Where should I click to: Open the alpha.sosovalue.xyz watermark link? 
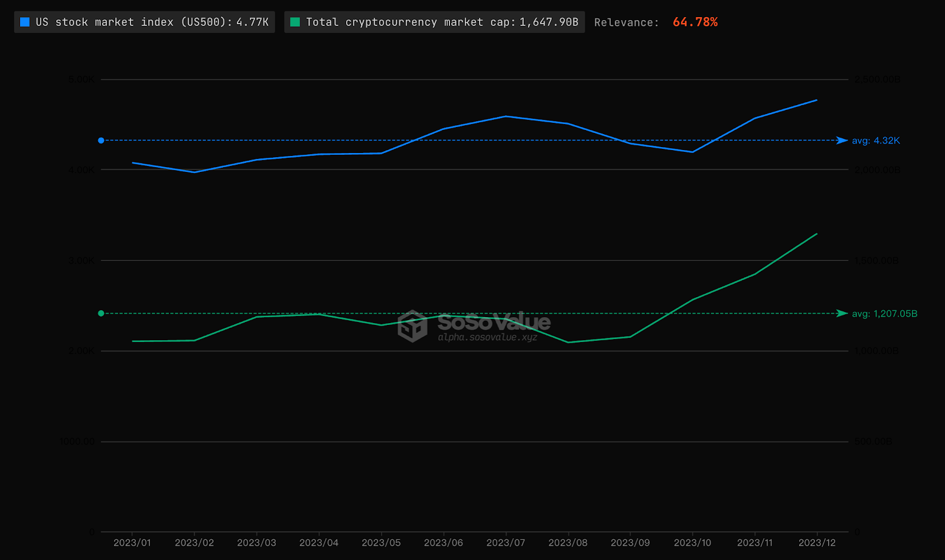pyautogui.click(x=487, y=337)
